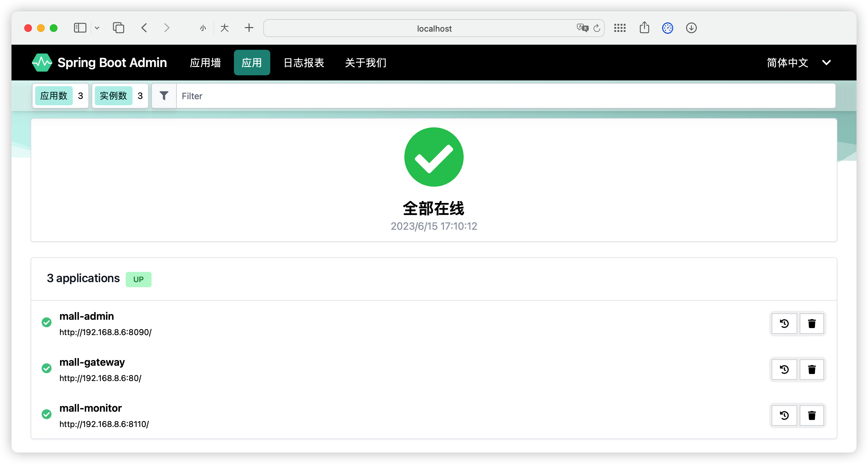Click the localhost address bar

pos(434,28)
